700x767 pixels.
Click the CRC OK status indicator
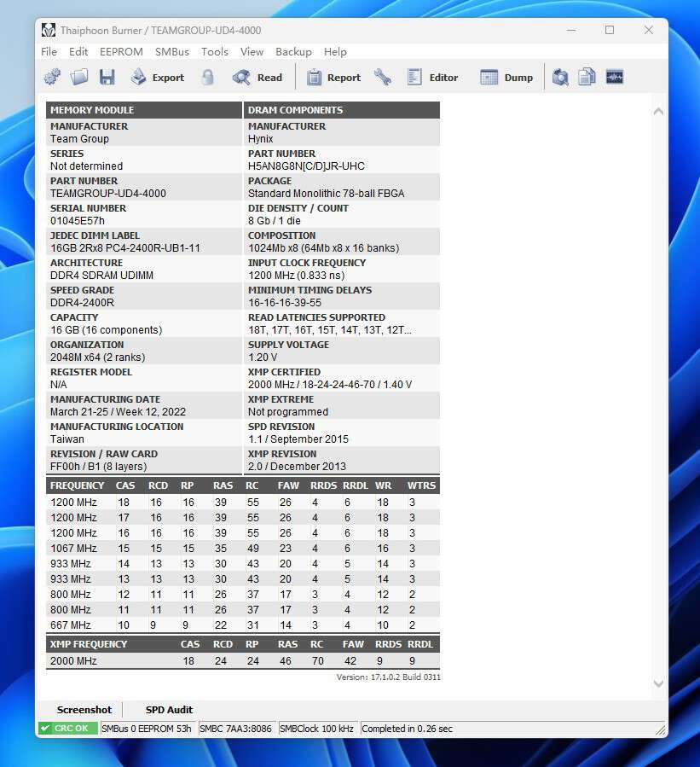[x=67, y=729]
